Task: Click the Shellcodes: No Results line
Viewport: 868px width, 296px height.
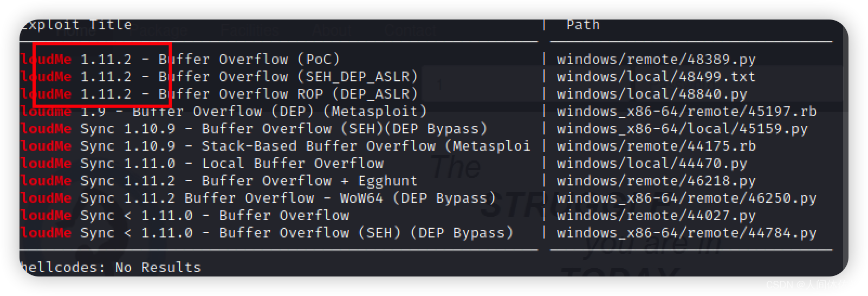Action: pos(110,267)
